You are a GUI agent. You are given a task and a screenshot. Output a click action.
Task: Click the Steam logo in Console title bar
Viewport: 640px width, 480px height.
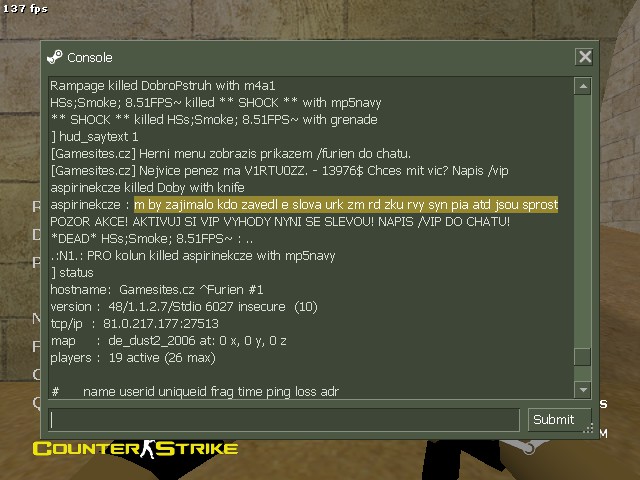point(55,57)
